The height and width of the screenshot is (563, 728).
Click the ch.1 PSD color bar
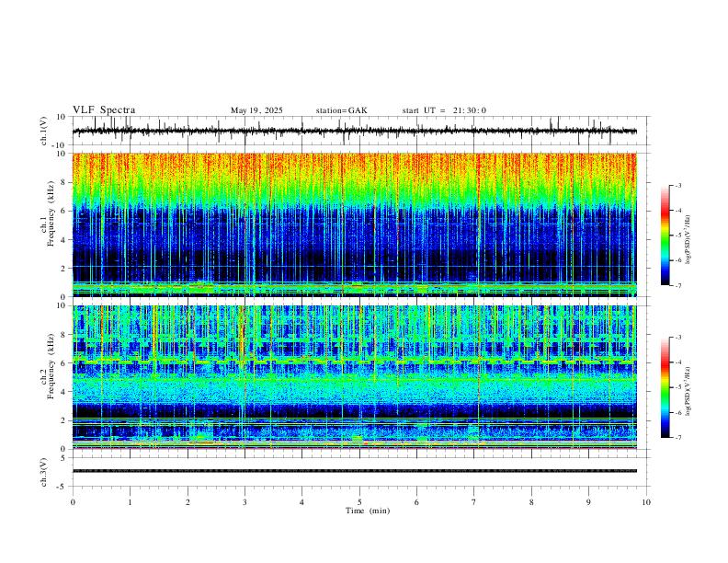(x=665, y=236)
